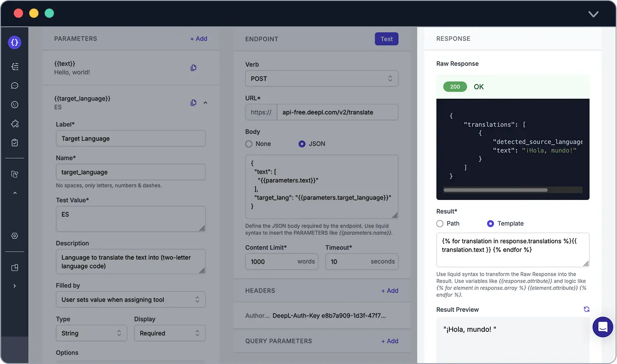617x364 pixels.
Task: Click the Result Preview output text
Action: [469, 329]
